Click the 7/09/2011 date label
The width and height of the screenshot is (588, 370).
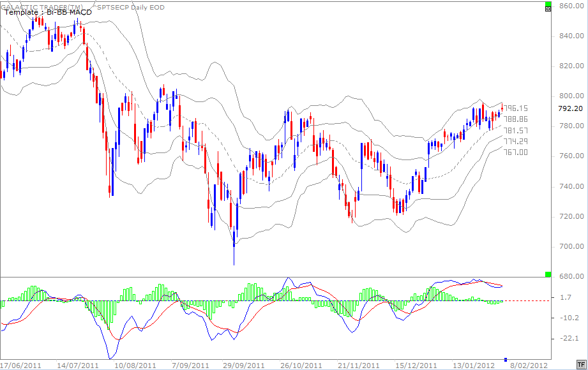[x=190, y=365]
